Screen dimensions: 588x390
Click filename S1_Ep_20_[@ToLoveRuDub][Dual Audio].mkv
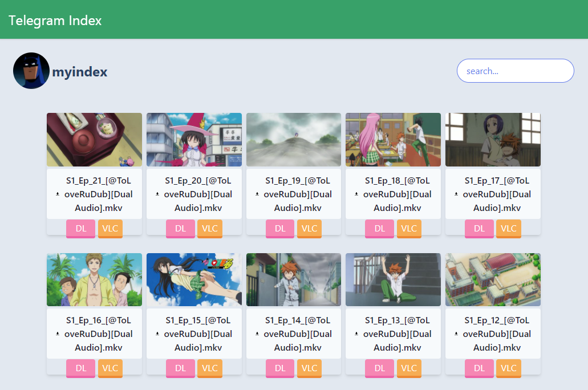point(198,194)
